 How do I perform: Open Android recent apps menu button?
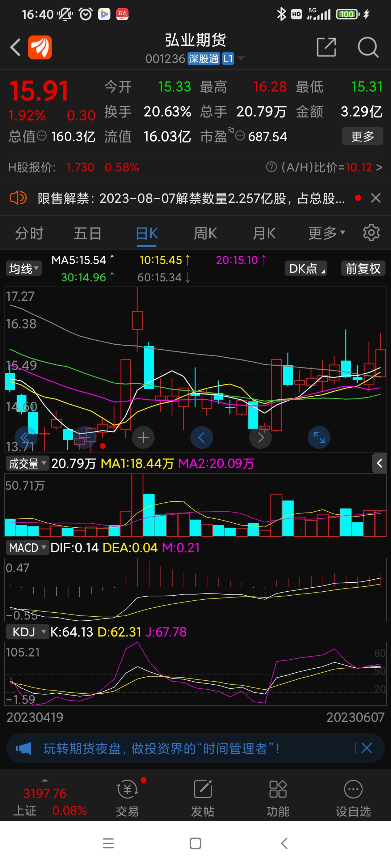click(x=108, y=843)
